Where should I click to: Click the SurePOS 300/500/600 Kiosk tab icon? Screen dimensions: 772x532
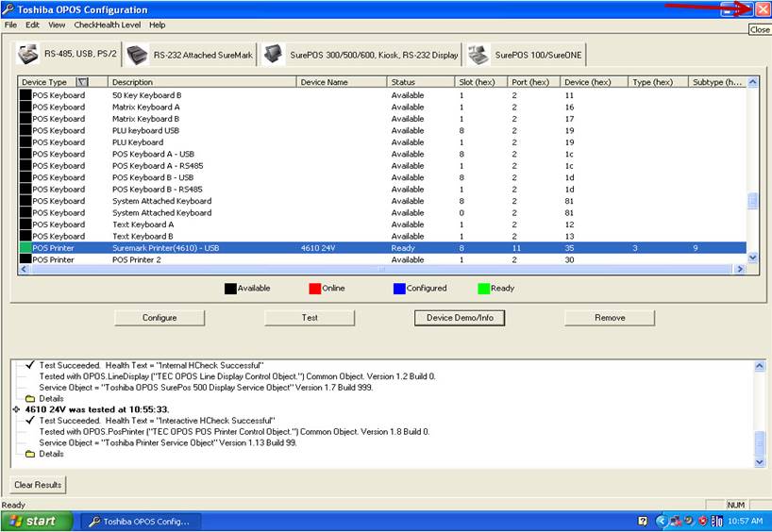(x=274, y=55)
